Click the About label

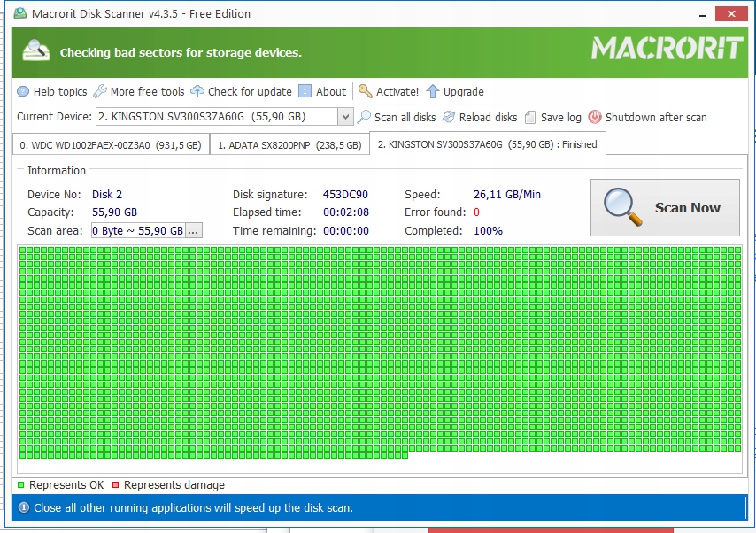[331, 92]
